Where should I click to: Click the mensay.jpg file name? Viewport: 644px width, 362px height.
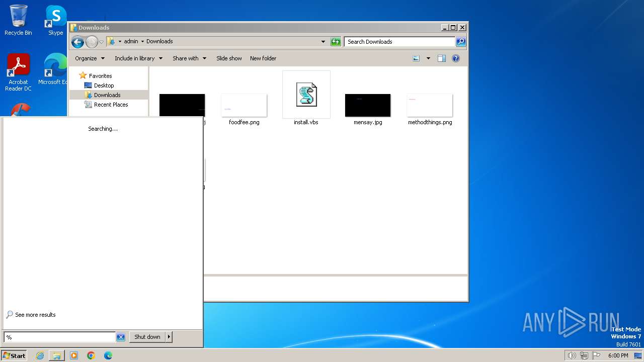pyautogui.click(x=368, y=122)
